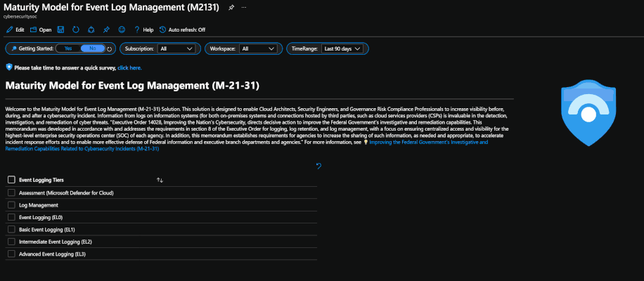The height and width of the screenshot is (281, 644).
Task: Pin the workbook via the title pin icon
Action: pos(231,8)
